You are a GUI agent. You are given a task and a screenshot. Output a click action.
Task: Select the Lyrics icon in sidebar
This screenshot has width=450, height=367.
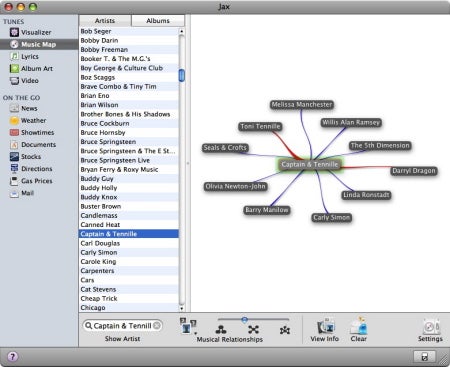pyautogui.click(x=14, y=56)
